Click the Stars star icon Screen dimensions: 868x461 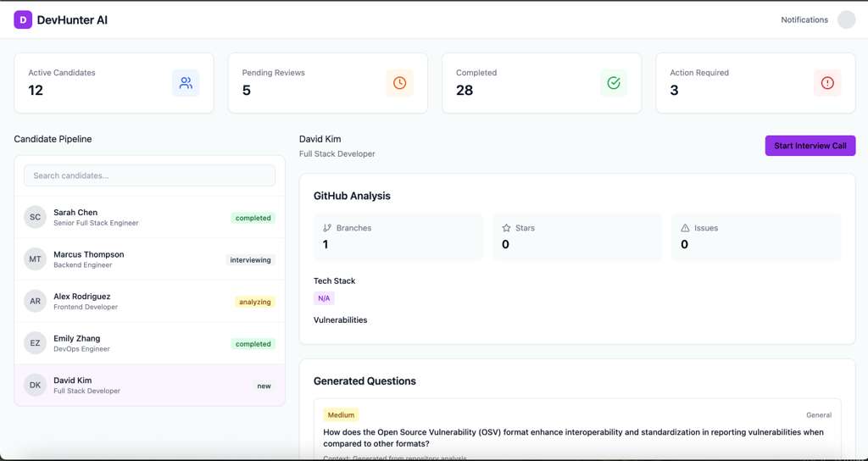coord(506,227)
